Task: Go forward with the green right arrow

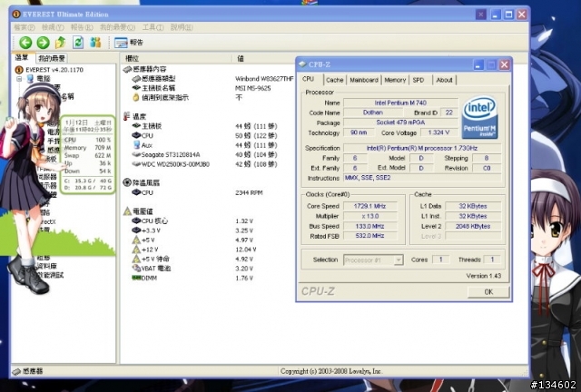Action: [43, 43]
